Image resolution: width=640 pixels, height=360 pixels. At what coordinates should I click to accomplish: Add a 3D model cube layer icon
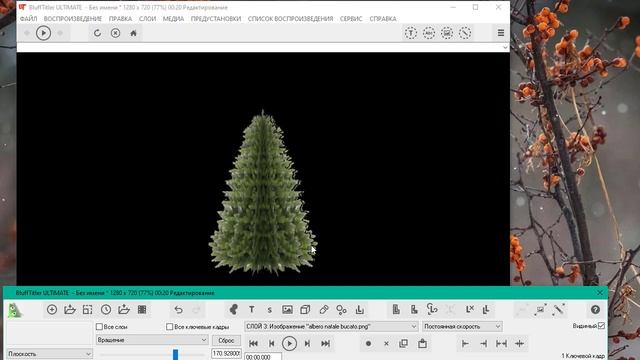click(305, 310)
